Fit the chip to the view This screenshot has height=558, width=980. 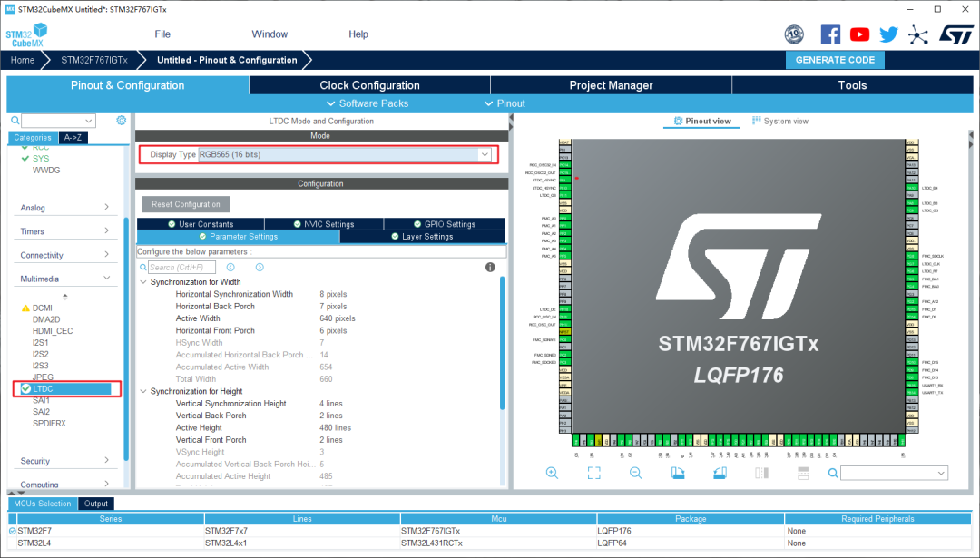(x=593, y=473)
